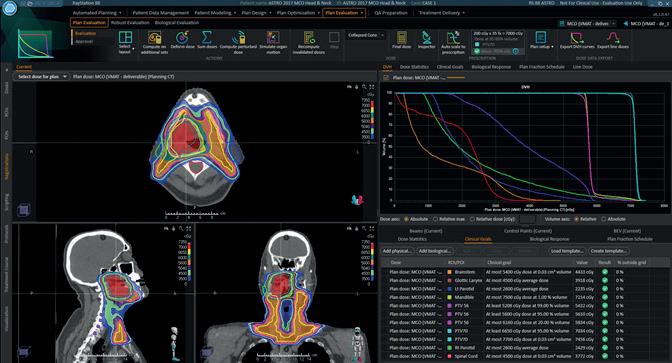Screen dimensions: 672x363
Task: Open the Select layout tool
Action: click(125, 42)
